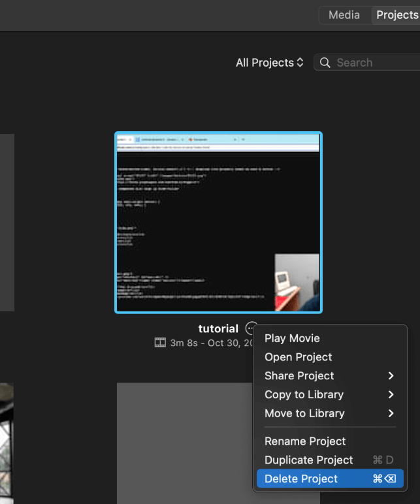Select the cut-off window photo thumbnail

[7, 444]
